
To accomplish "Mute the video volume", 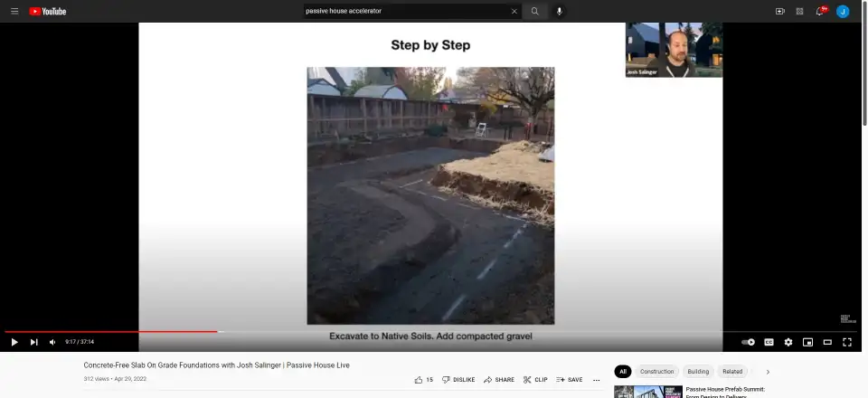I will pos(52,342).
